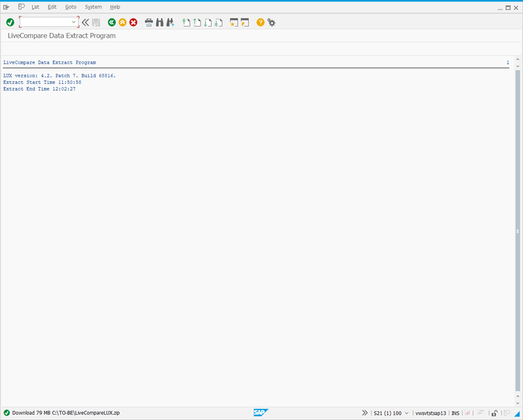The height and width of the screenshot is (420, 523).
Task: Go to previous page icon
Action: click(x=197, y=22)
